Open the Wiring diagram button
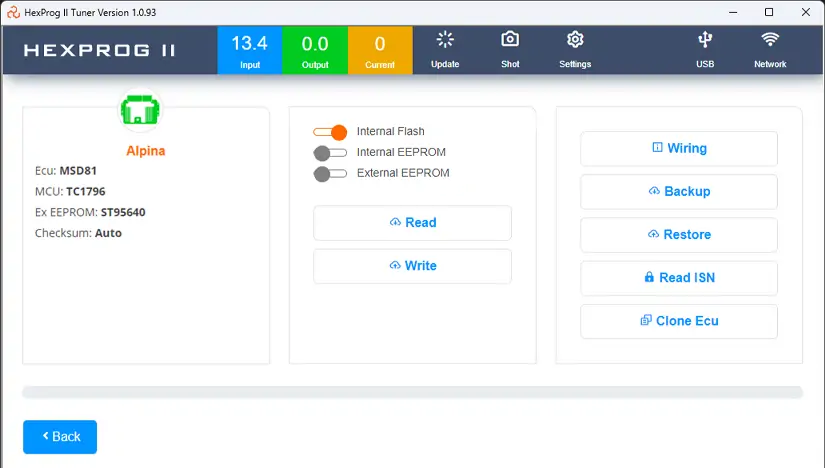Image resolution: width=825 pixels, height=468 pixels. click(x=679, y=148)
